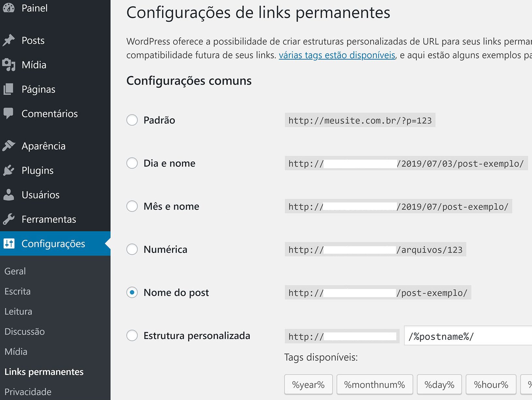
Task: Go to Privacidade in settings submenu
Action: pos(28,392)
